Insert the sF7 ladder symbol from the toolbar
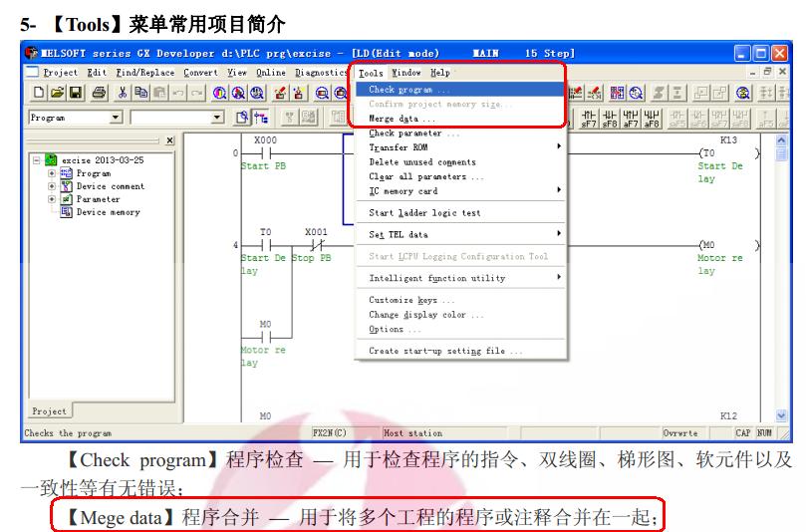 click(x=589, y=117)
